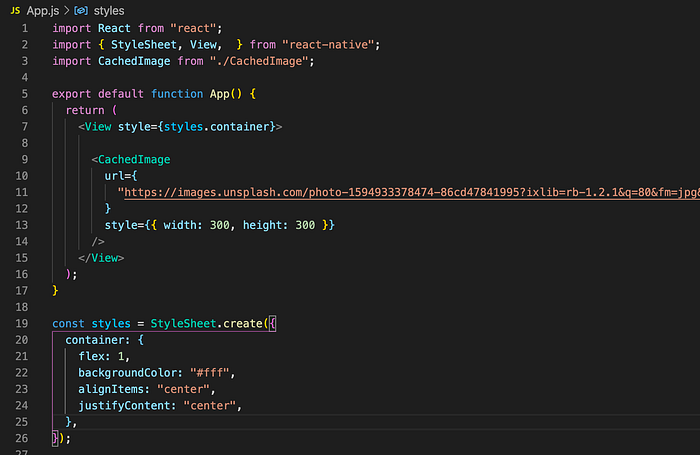Click the alignItems "center" value
Image resolution: width=700 pixels, height=455 pixels.
click(183, 389)
